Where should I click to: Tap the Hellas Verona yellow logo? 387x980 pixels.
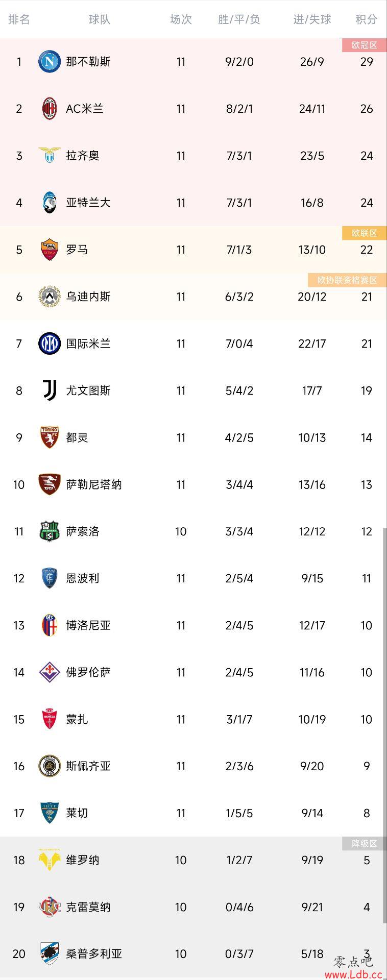50,860
